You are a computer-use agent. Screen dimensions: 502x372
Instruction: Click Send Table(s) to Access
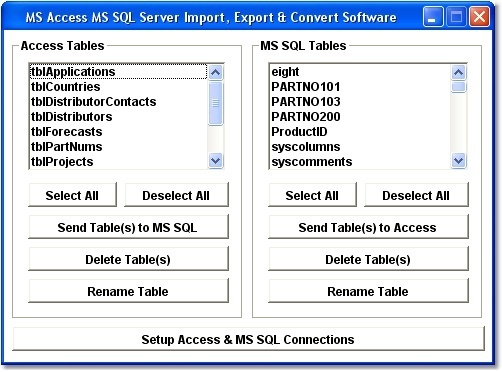click(x=368, y=227)
